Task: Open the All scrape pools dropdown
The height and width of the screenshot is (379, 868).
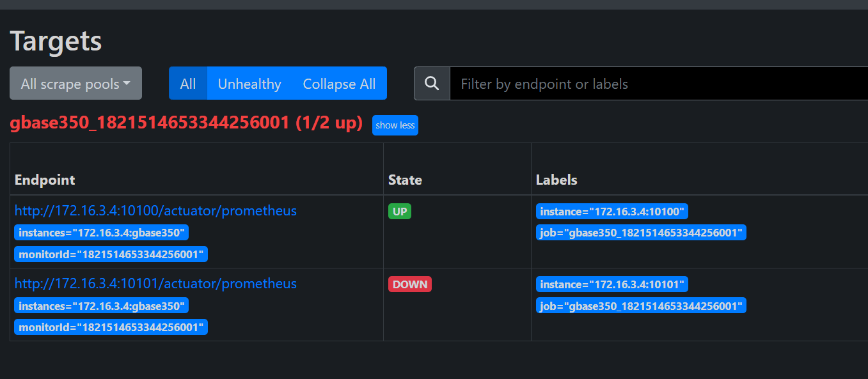Action: pos(75,84)
